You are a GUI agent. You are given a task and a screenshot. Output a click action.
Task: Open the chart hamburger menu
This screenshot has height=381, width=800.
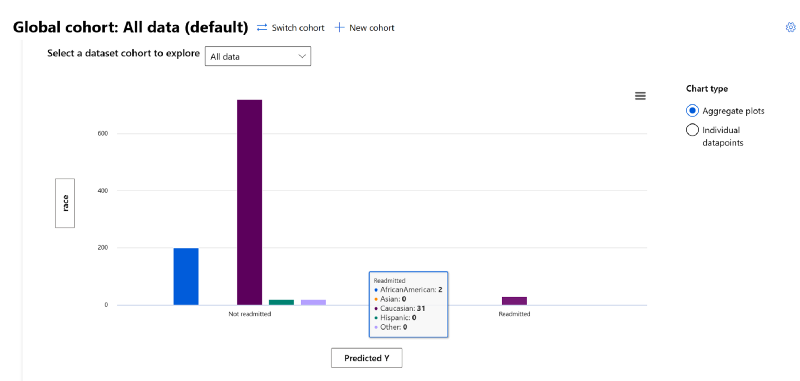click(x=640, y=96)
